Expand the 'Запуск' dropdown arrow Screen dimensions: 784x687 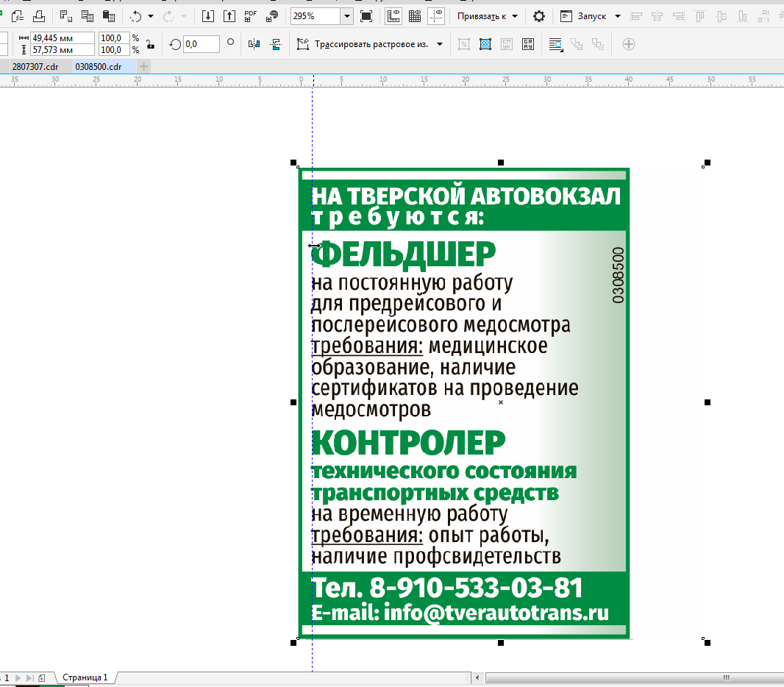click(x=618, y=16)
